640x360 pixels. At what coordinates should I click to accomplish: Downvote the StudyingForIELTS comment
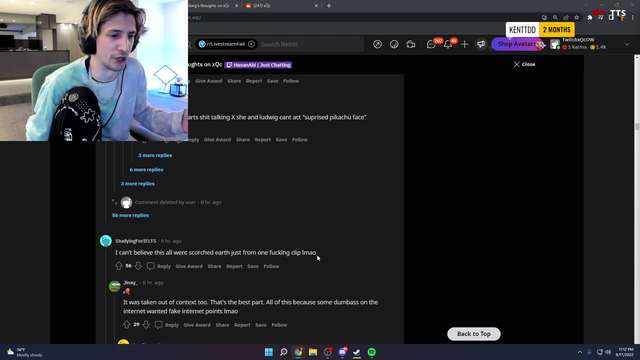[x=138, y=266]
